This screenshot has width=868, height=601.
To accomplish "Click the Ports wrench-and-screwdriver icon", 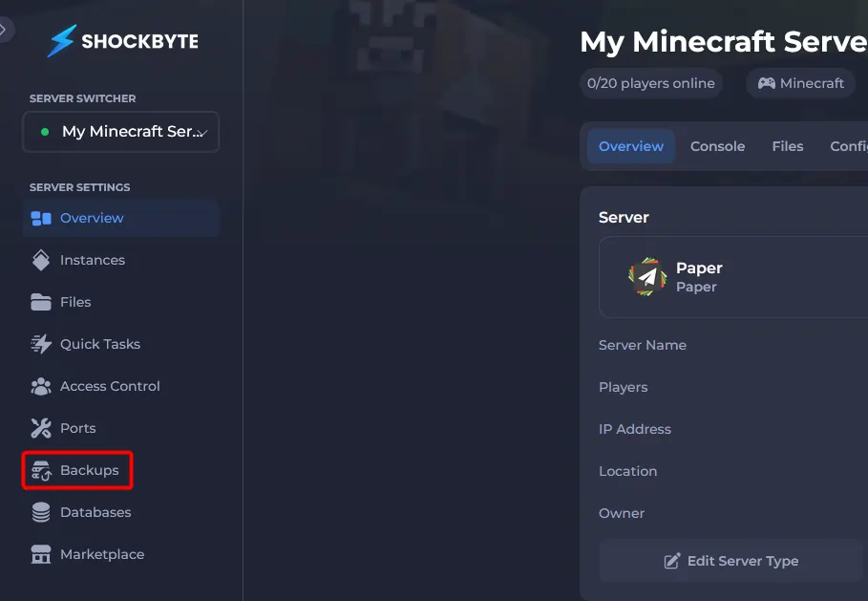I will 41,428.
